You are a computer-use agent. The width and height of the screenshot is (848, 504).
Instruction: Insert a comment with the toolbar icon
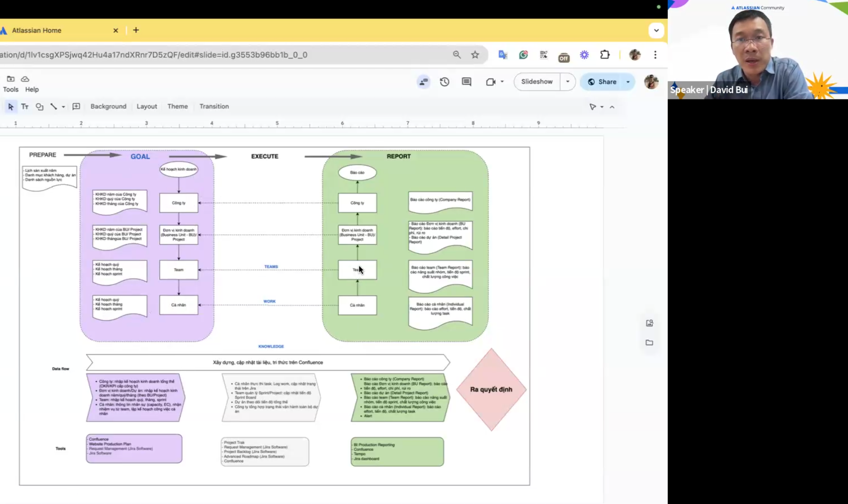tap(76, 106)
